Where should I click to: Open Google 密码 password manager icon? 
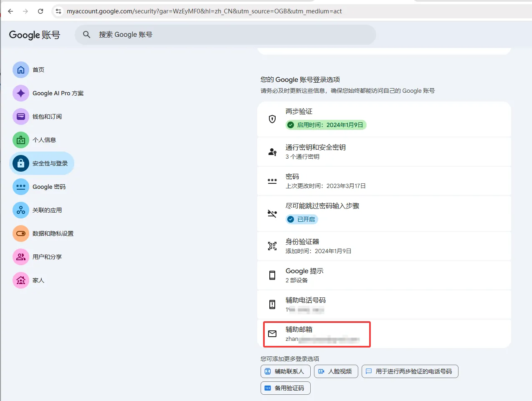[21, 187]
